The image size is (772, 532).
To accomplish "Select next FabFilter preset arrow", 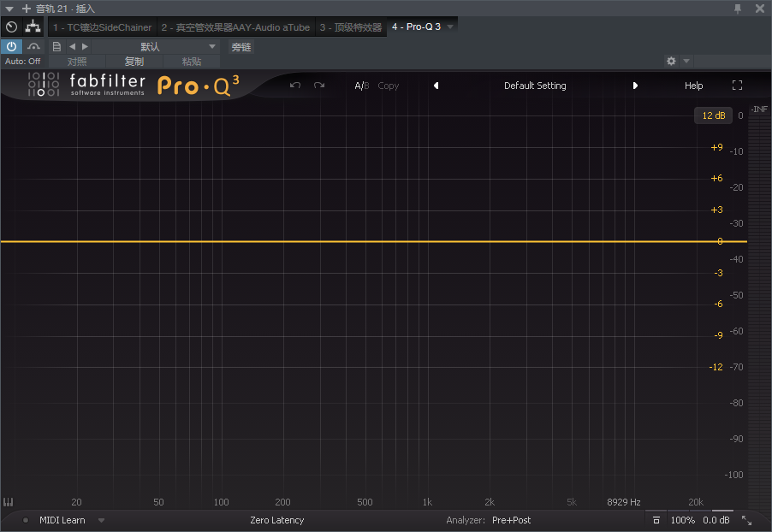I will 635,86.
